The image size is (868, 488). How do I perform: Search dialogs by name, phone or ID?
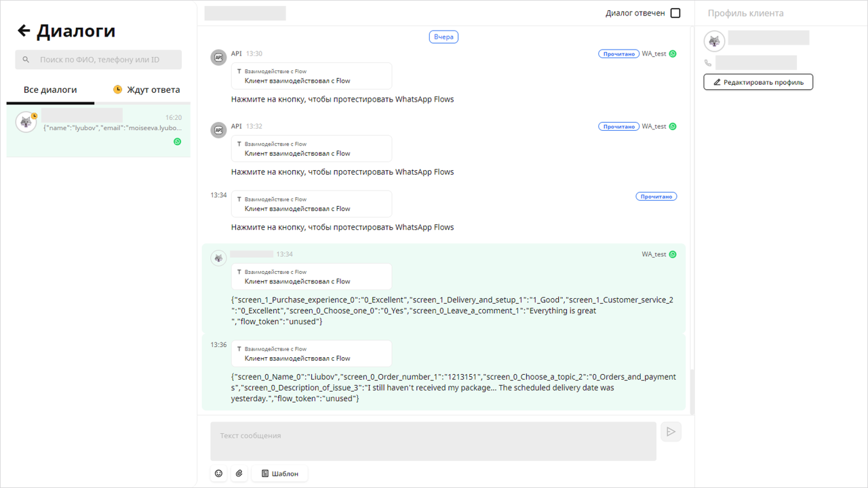[x=98, y=60]
